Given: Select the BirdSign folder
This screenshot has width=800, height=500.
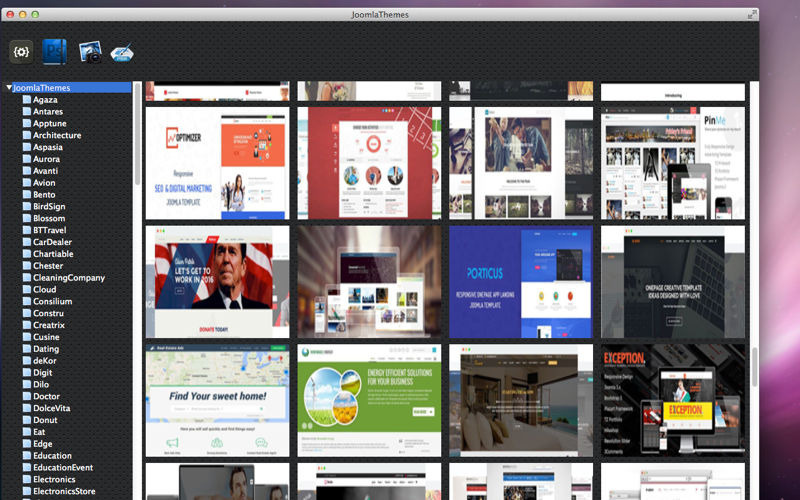Looking at the screenshot, I should [49, 206].
